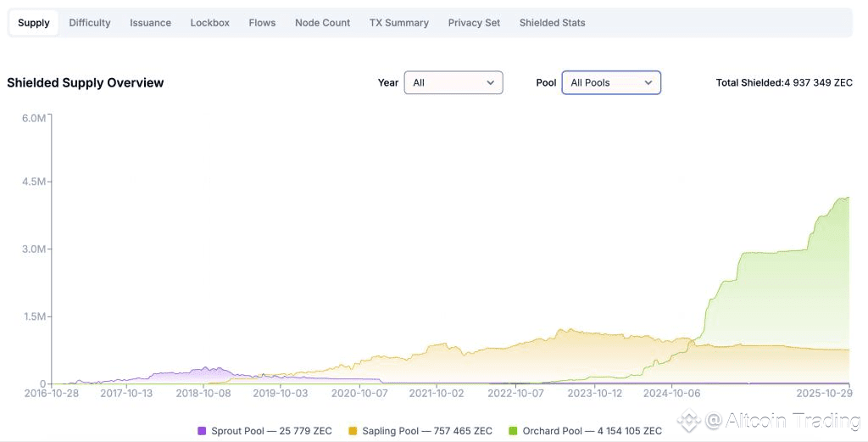Open the Issuance tab
This screenshot has width=868, height=442.
tap(150, 23)
